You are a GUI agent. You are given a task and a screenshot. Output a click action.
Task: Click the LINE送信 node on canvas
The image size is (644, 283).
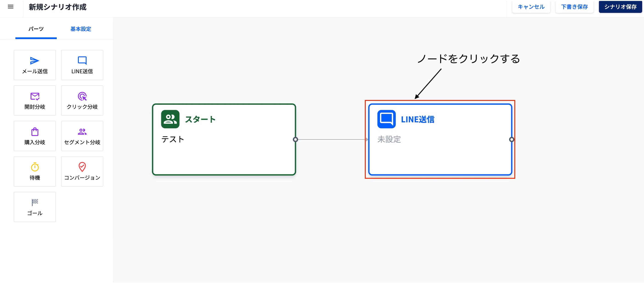coord(440,150)
